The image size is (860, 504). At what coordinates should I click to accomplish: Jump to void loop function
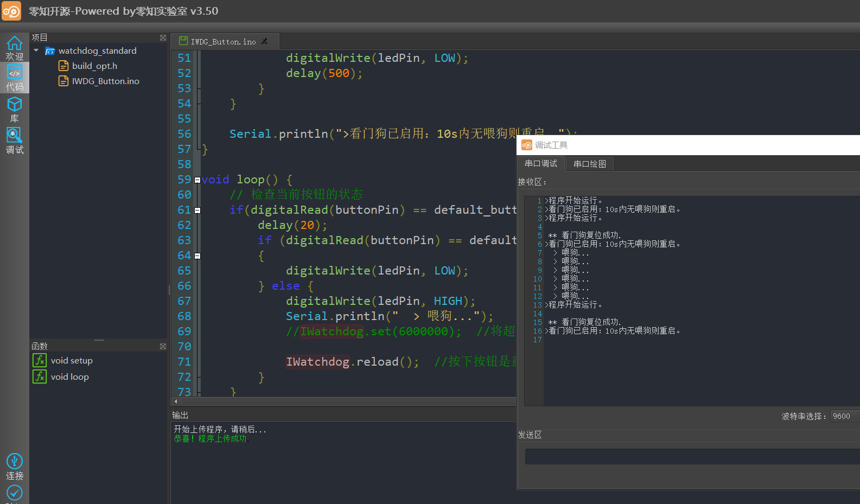pyautogui.click(x=69, y=377)
